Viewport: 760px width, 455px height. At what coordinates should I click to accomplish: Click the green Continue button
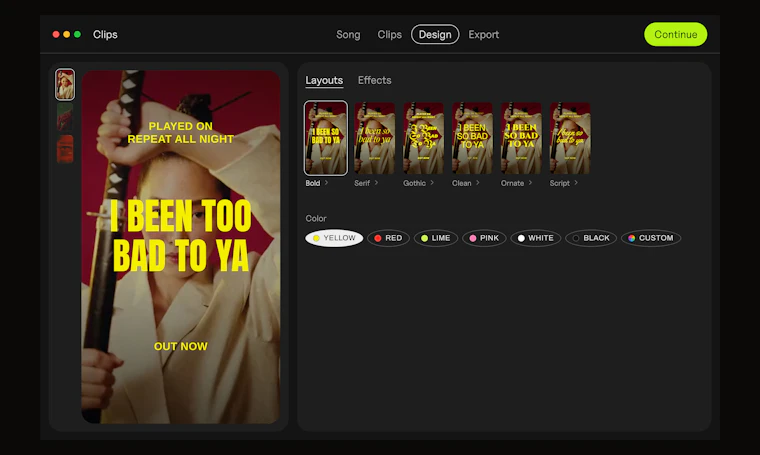(x=675, y=34)
